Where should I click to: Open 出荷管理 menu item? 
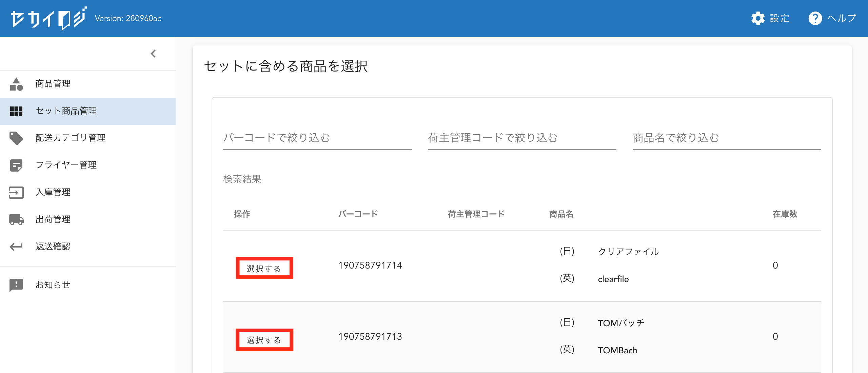point(53,219)
